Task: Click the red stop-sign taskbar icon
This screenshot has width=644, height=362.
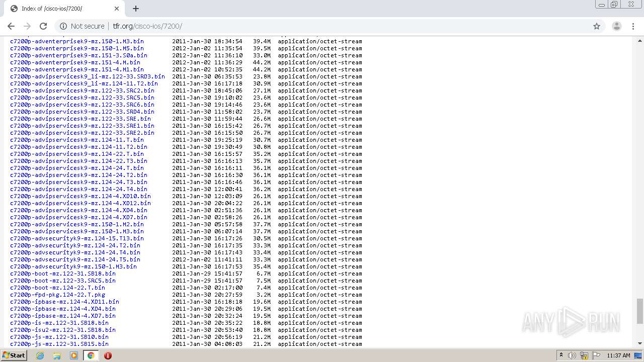Action: pos(108,355)
